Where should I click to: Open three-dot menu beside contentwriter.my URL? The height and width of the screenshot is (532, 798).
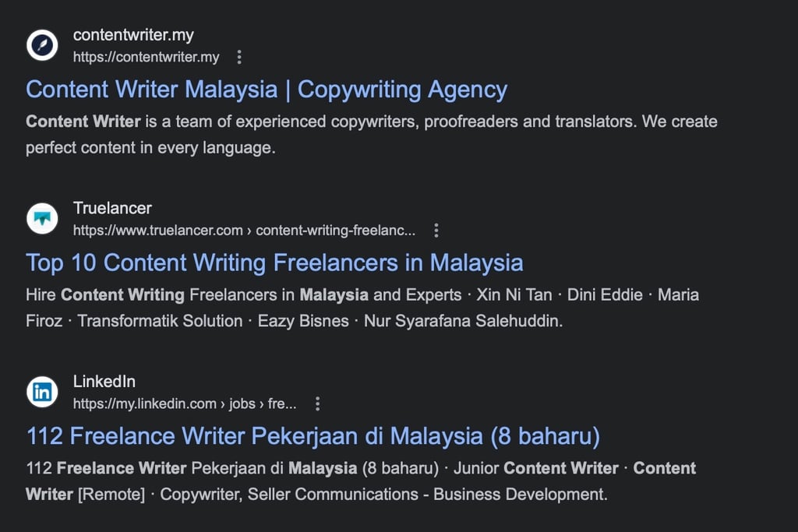(x=239, y=57)
